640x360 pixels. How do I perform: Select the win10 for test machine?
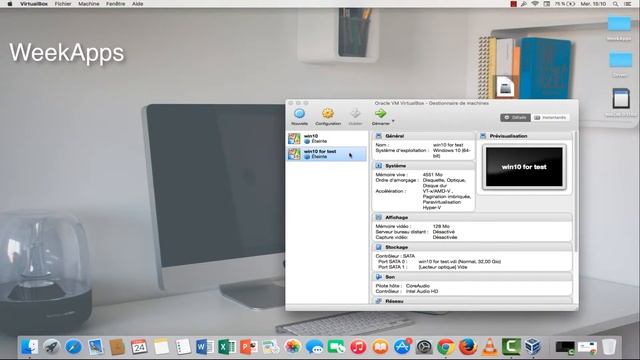[x=327, y=154]
